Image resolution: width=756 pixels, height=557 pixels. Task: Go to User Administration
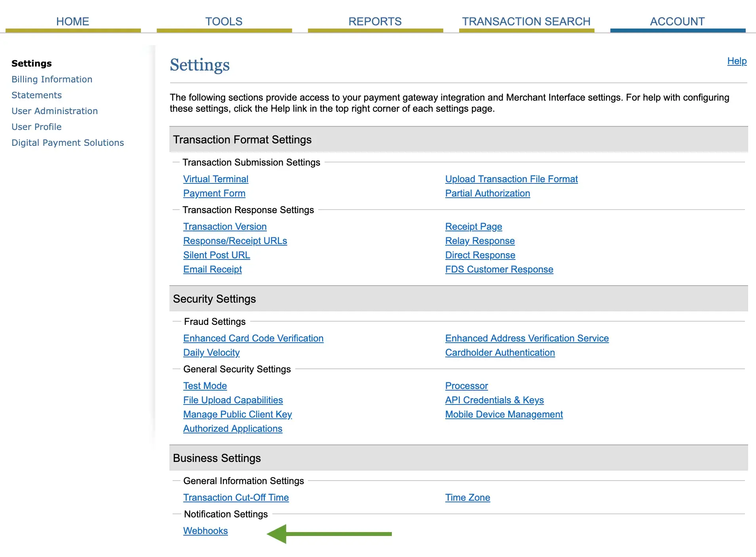click(55, 111)
